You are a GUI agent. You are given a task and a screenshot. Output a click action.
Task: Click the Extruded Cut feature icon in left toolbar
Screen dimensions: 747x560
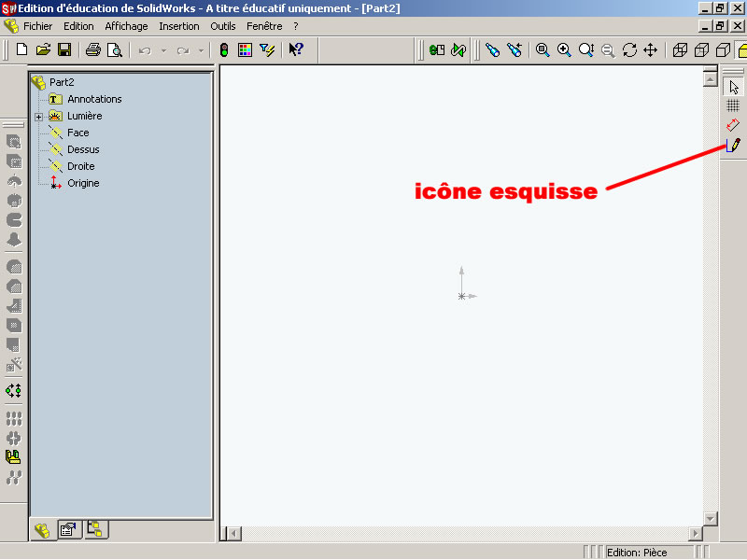[x=14, y=161]
